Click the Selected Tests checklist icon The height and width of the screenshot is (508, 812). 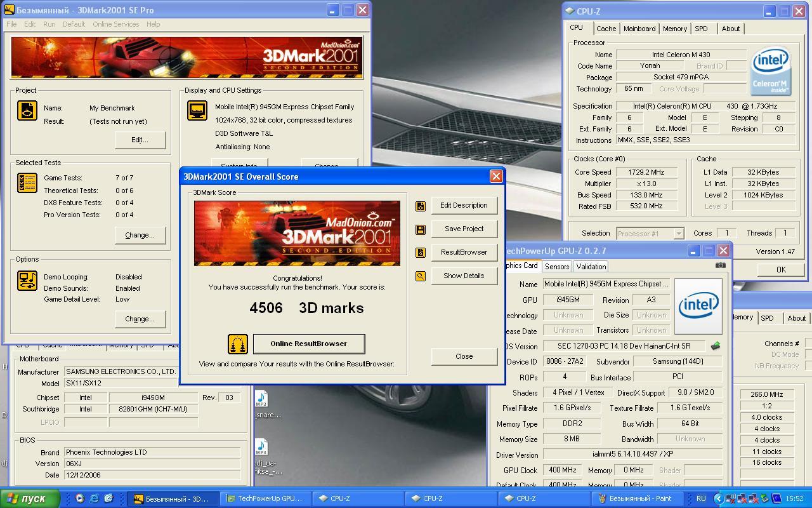tap(27, 183)
